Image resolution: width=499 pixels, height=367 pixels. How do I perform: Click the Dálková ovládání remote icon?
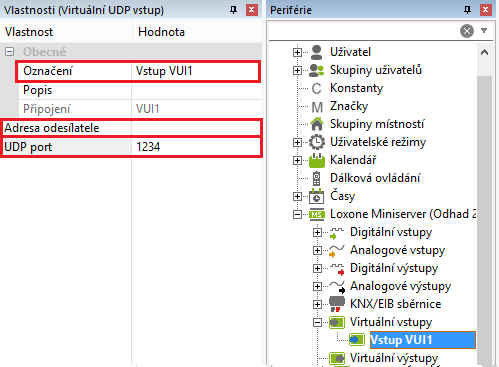pos(316,178)
